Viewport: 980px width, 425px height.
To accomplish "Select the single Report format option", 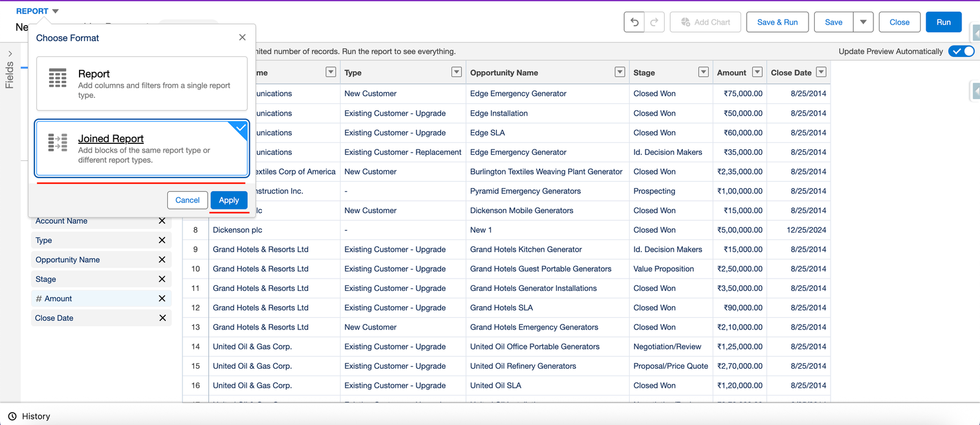I will click(x=141, y=83).
